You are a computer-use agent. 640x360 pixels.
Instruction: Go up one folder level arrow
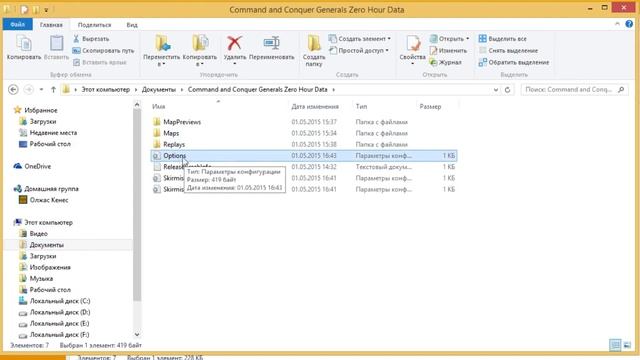53,89
